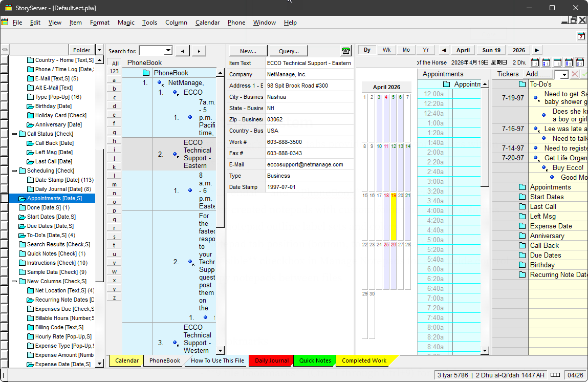This screenshot has height=382, width=588.
Task: Go to the previous day with the left arrow
Action: point(444,50)
